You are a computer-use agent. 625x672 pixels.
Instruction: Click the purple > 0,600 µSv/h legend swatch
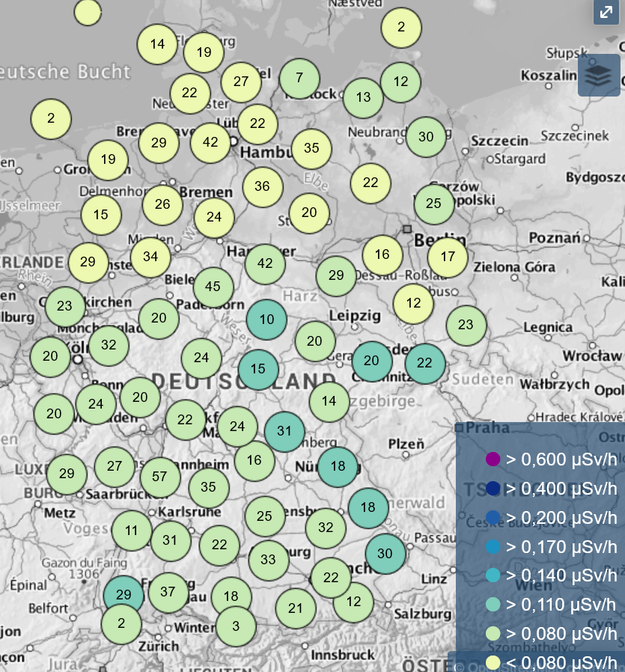coord(493,459)
